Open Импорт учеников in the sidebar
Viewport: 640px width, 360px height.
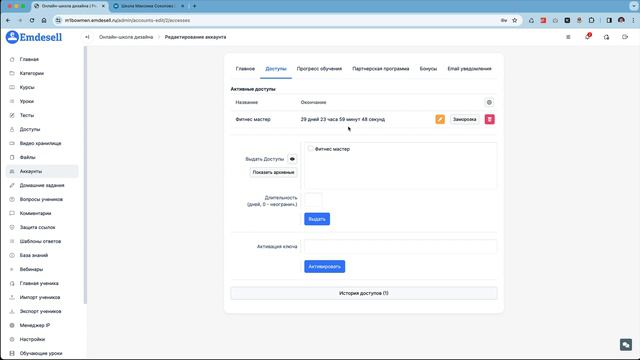[x=40, y=297]
